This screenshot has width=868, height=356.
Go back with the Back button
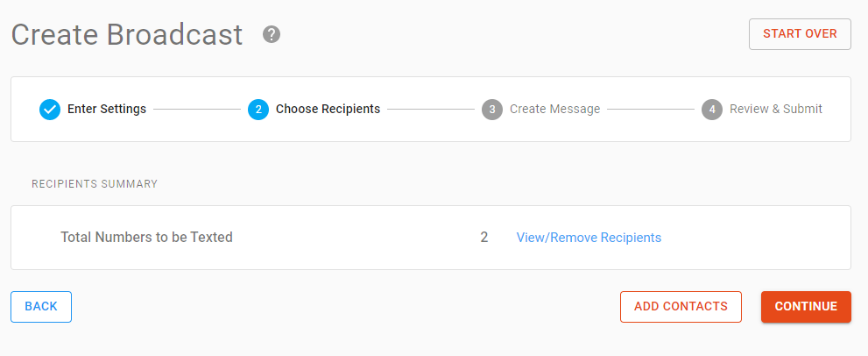(41, 307)
